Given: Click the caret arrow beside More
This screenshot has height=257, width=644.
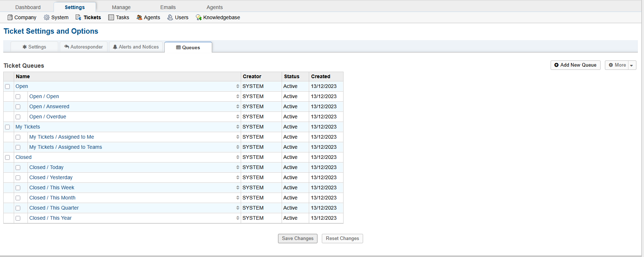Looking at the screenshot, I should [632, 66].
